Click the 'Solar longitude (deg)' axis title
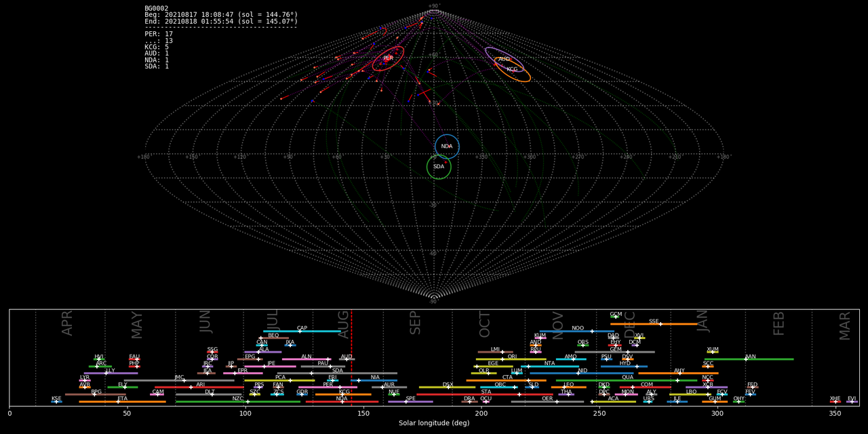This screenshot has width=868, height=434. tap(434, 423)
